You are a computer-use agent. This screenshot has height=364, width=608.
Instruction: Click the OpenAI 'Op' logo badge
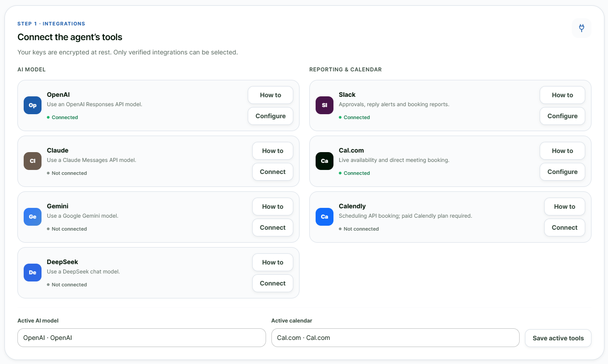point(33,105)
